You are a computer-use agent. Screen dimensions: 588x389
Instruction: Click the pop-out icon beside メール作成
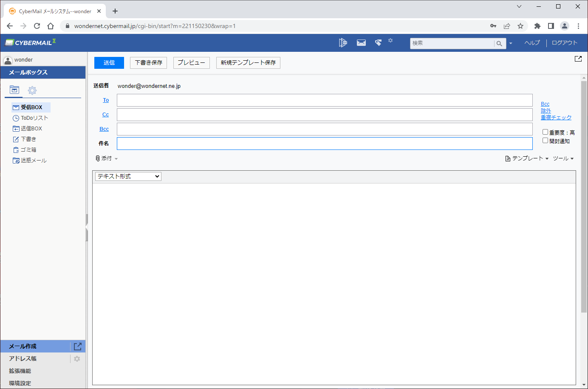[78, 347]
